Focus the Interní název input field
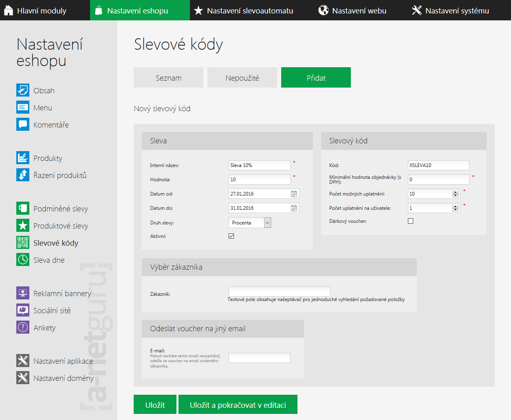511x420 pixels. [260, 165]
